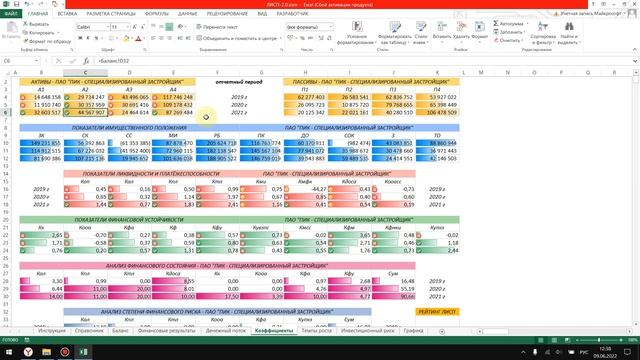This screenshot has height=360, width=640.
Task: Open Cell Styles gallery
Action: pos(421,33)
